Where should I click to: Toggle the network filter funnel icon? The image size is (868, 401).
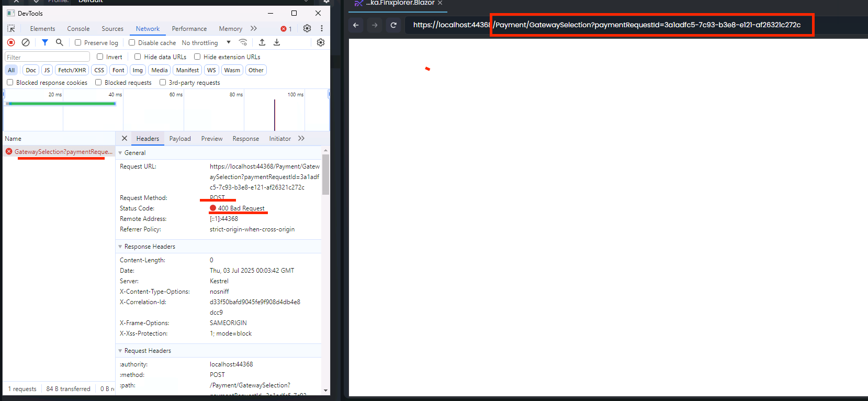(45, 42)
